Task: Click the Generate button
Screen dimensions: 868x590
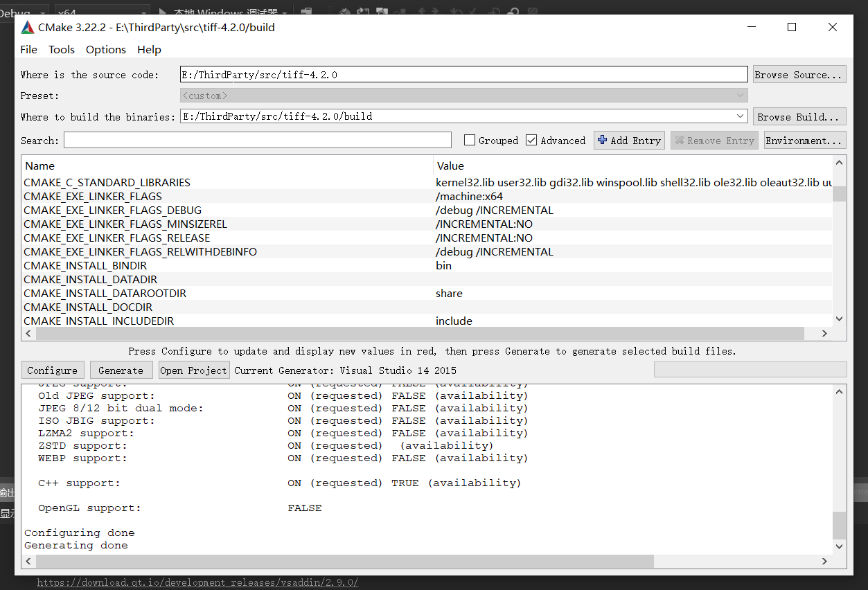Action: click(121, 370)
